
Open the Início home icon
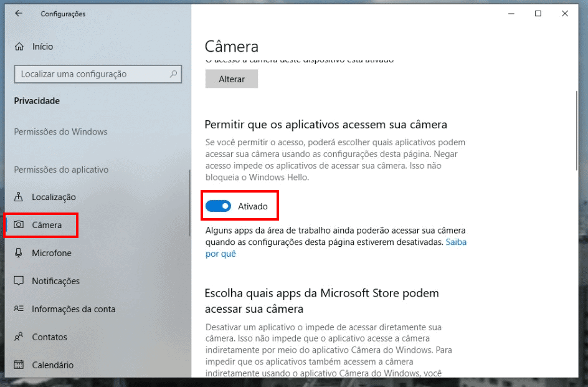point(19,47)
